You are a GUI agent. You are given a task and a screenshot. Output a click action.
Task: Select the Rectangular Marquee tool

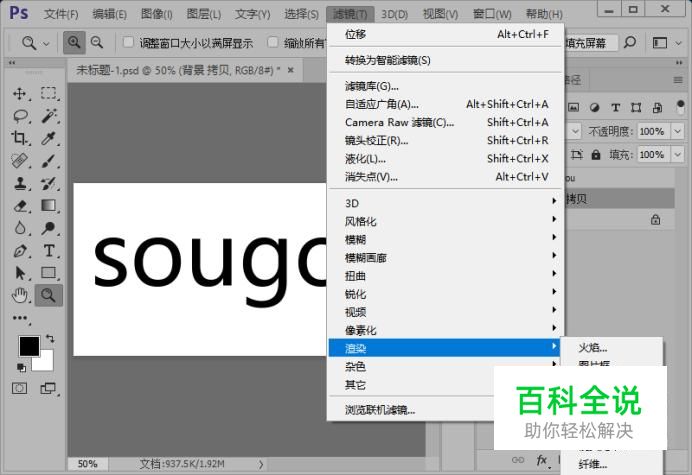coord(49,94)
